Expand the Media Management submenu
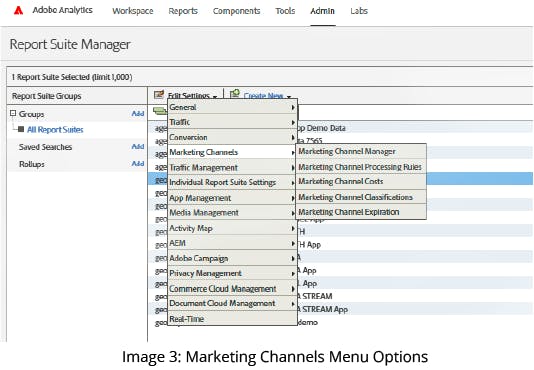 click(232, 213)
